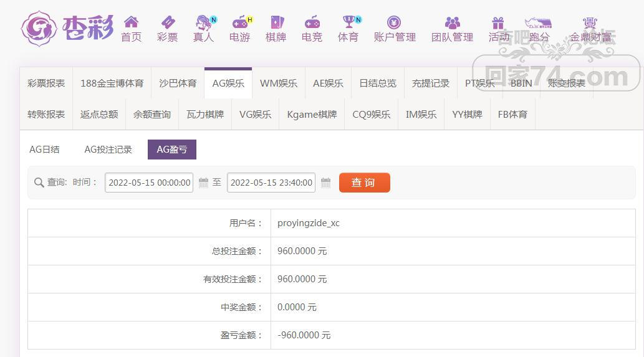644x357 pixels.
Task: Open the 充提记录 tab
Action: [430, 83]
